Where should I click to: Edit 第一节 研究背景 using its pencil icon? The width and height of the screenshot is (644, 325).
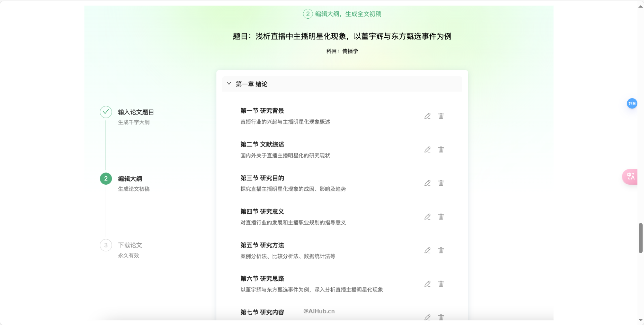427,116
